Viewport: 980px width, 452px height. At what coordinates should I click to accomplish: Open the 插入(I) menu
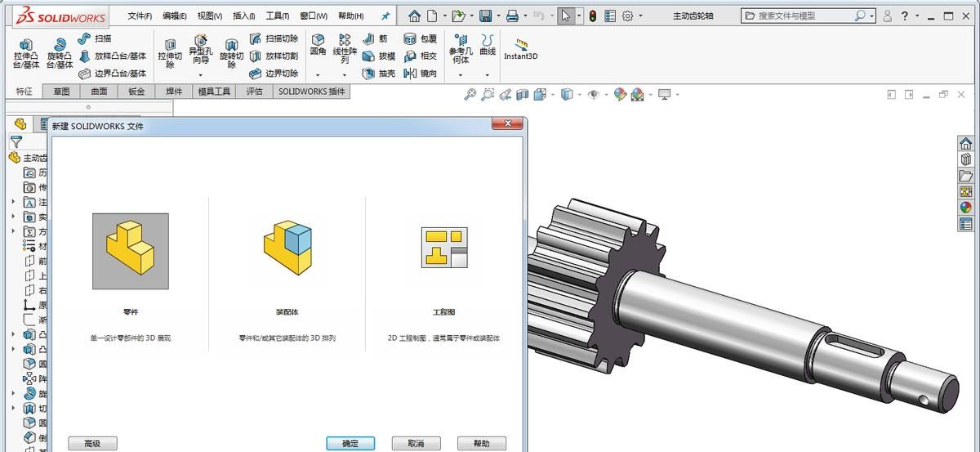pos(244,16)
